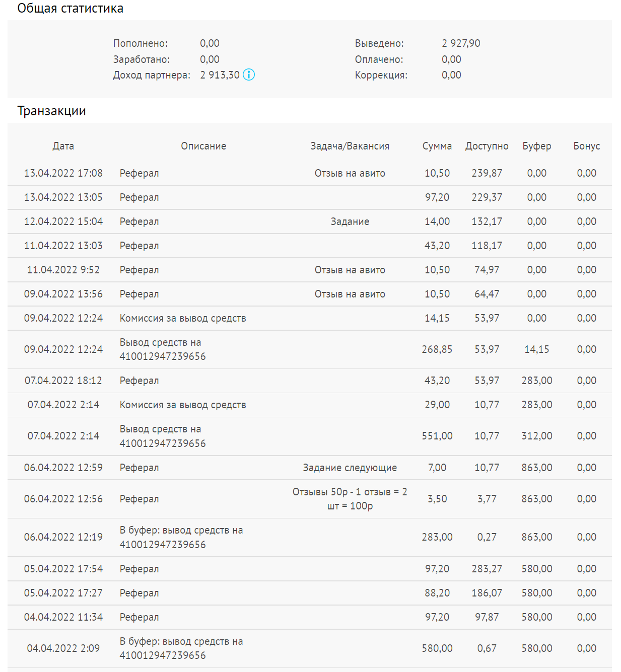This screenshot has height=672, width=621.
Task: Click the 'Описание' column header
Action: 203,146
